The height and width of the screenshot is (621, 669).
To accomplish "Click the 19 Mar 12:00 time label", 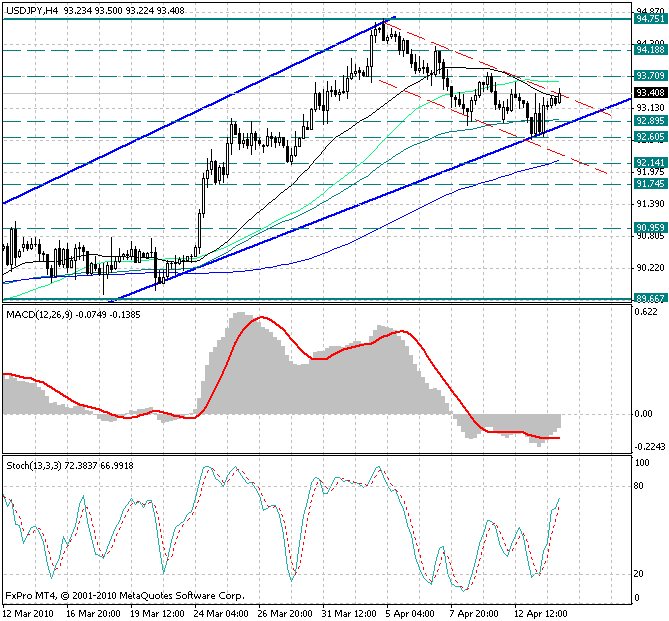I will click(157, 614).
